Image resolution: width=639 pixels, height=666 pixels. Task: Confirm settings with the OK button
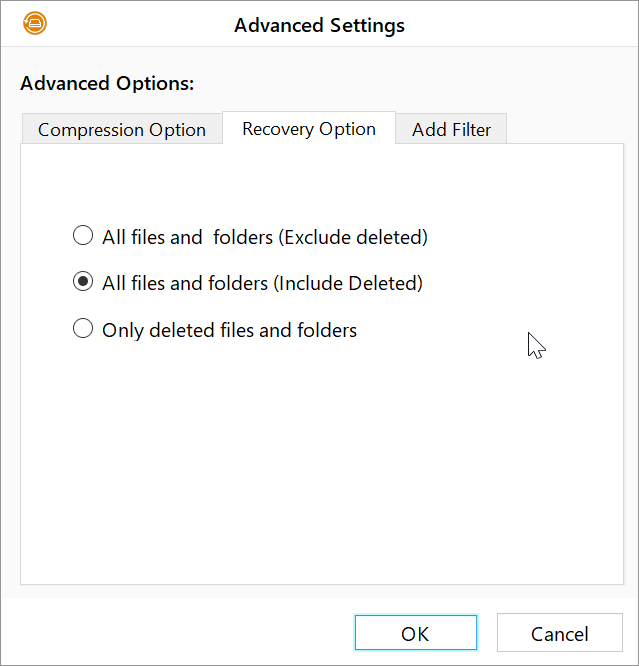point(416,633)
